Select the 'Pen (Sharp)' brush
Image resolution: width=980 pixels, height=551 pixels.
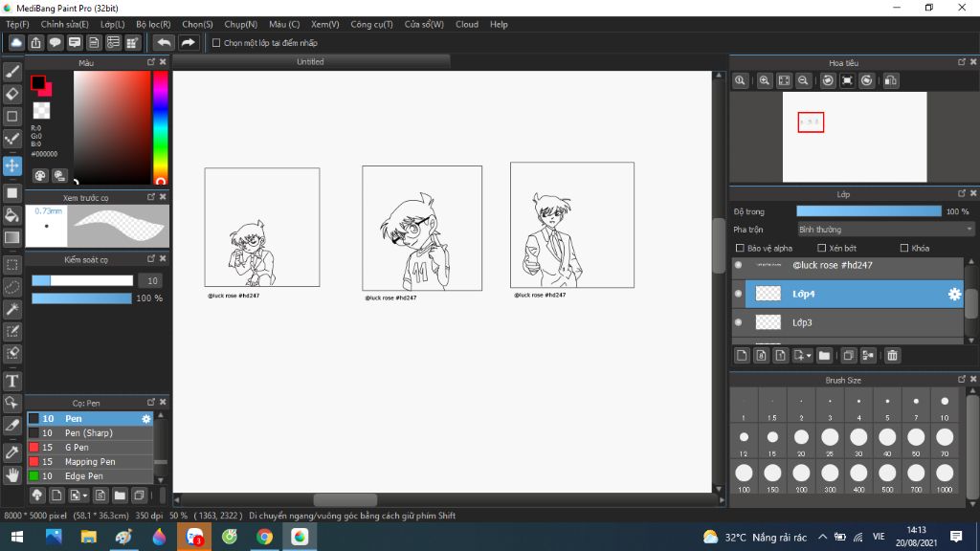pos(90,433)
